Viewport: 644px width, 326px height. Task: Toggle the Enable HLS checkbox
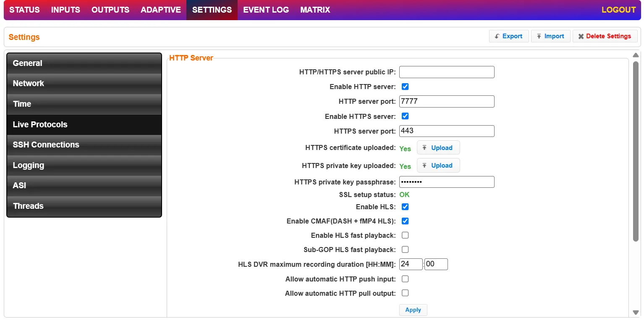pyautogui.click(x=405, y=207)
